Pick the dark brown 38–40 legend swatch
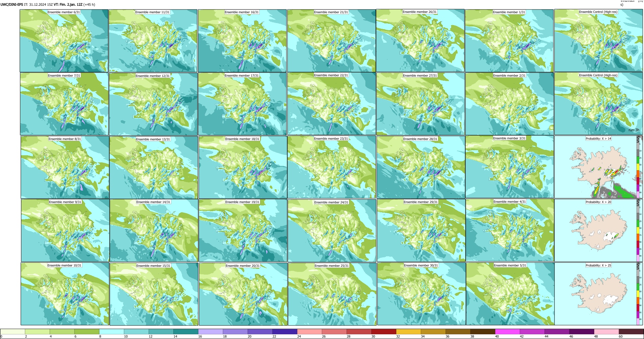Screen dimensions: 644x339 click(x=483, y=332)
